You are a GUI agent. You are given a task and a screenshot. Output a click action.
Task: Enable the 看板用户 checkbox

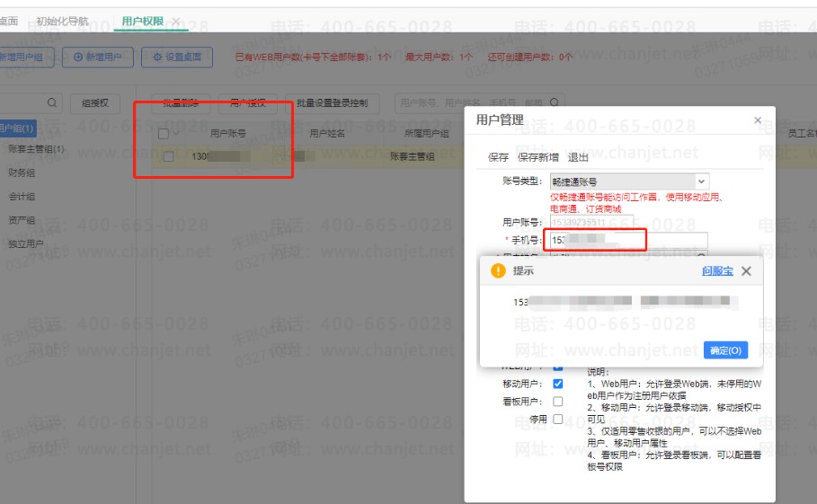click(x=558, y=402)
